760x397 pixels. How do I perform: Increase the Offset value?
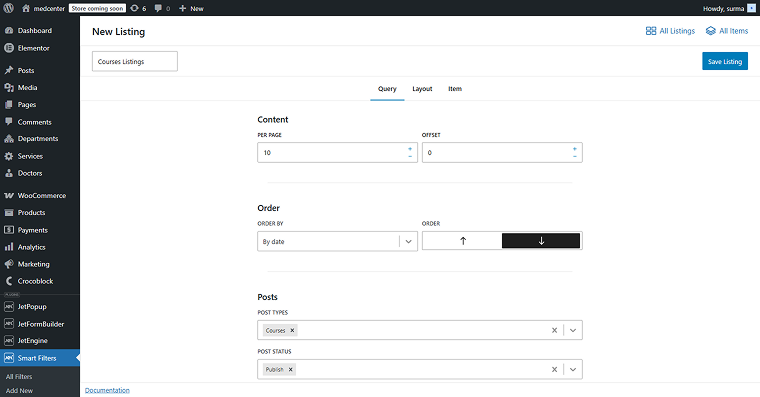(575, 149)
